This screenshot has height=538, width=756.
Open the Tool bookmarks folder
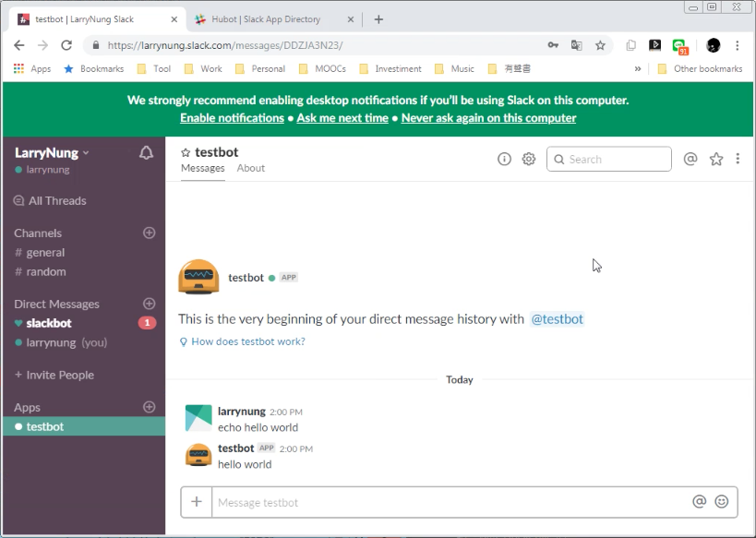(154, 69)
